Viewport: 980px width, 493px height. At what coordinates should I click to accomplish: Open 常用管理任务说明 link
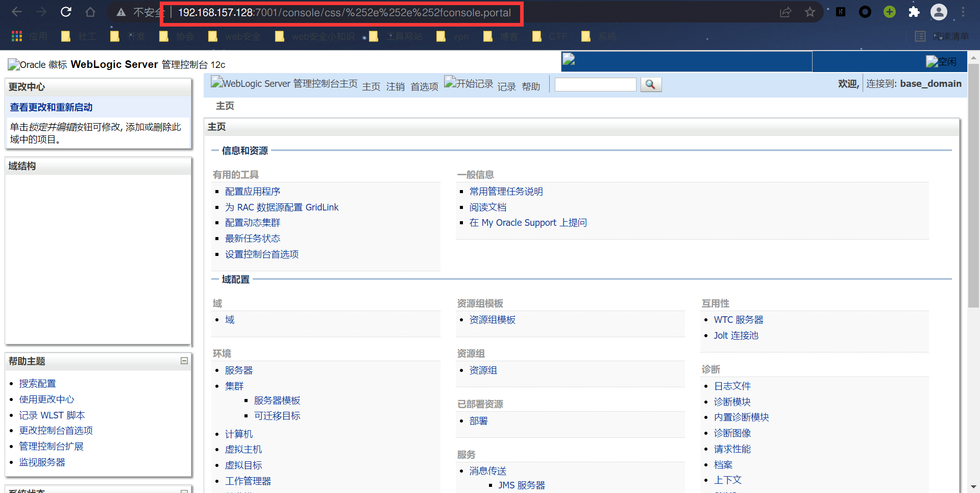pyautogui.click(x=506, y=192)
